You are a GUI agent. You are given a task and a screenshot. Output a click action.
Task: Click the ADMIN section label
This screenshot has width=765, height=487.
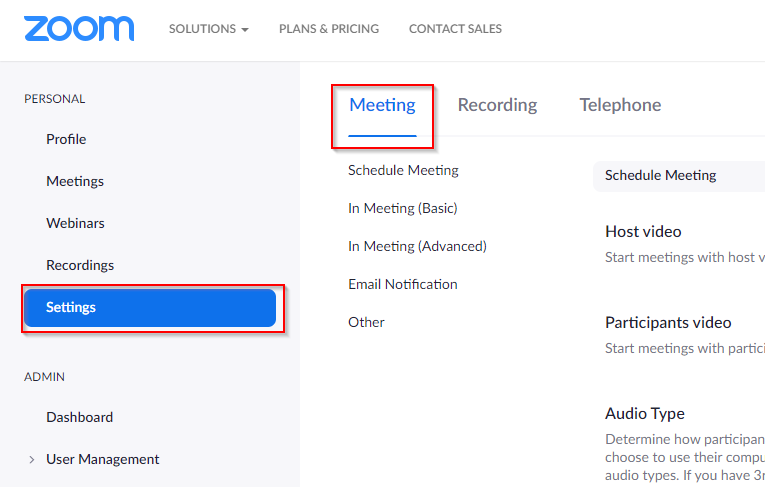click(44, 377)
